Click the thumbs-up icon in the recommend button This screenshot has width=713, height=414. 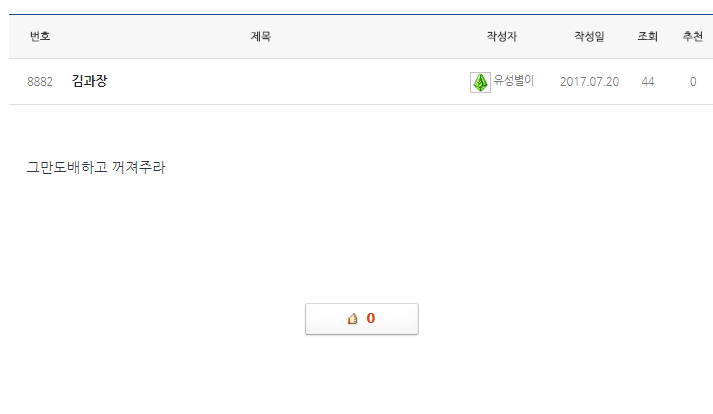click(x=352, y=319)
